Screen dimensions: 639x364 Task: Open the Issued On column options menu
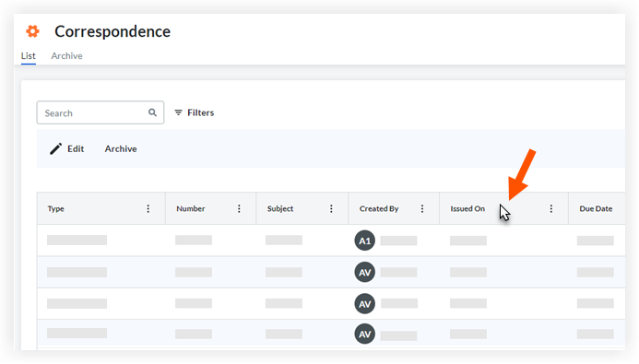click(x=551, y=208)
